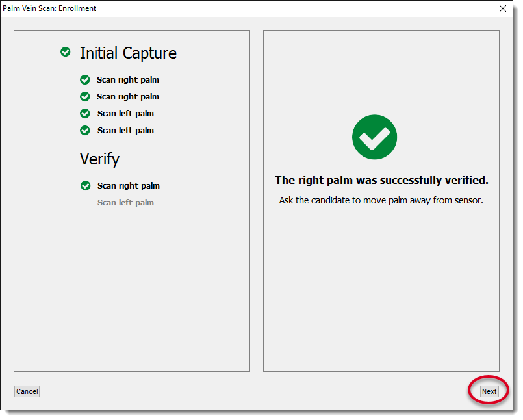Click the large green success checkmark icon
Screen dimensions: 523x420
tap(374, 137)
